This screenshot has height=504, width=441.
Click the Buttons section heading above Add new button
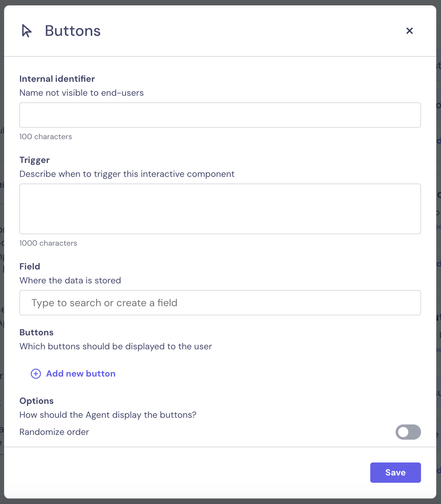coord(36,333)
